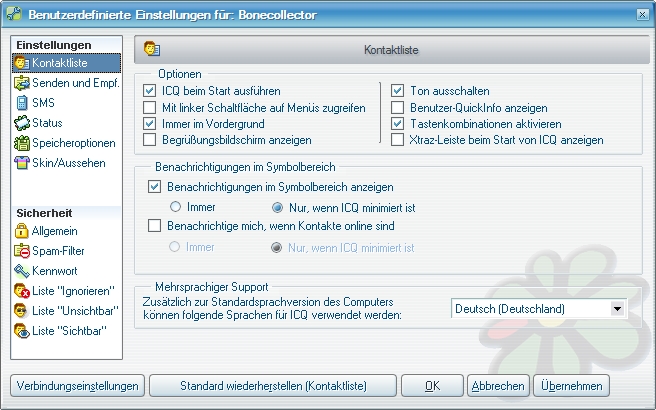The image size is (656, 410).
Task: Click the Speicheroptionen icon
Action: (22, 143)
